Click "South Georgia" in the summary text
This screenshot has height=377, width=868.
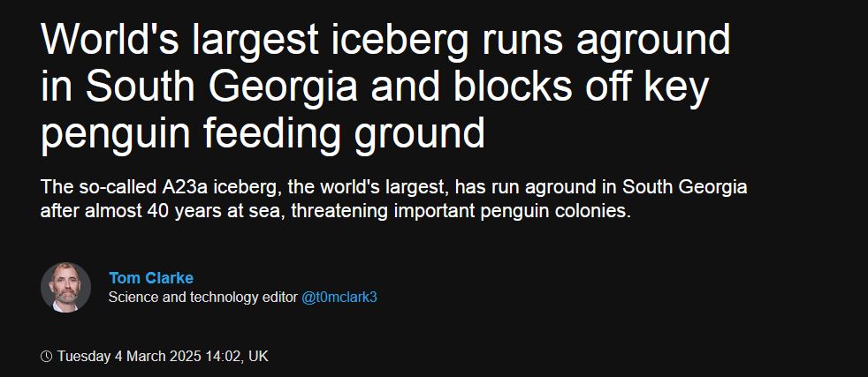(x=685, y=188)
